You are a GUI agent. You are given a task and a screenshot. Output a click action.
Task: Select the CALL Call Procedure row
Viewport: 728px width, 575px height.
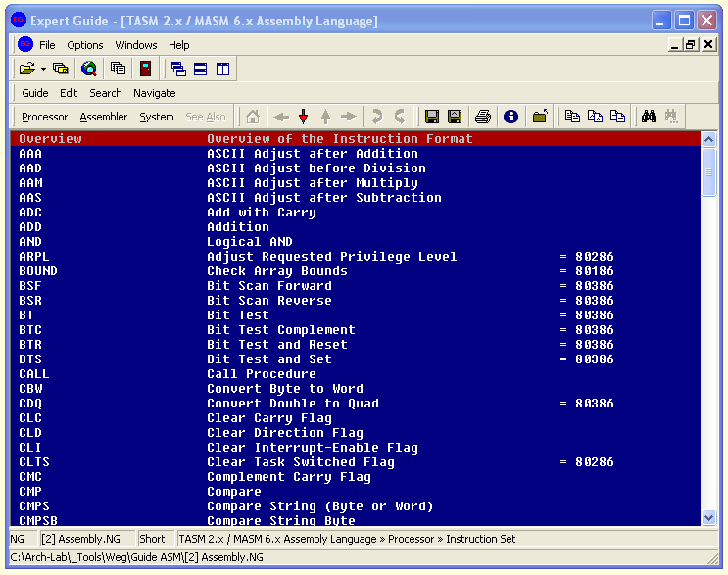pyautogui.click(x=355, y=373)
